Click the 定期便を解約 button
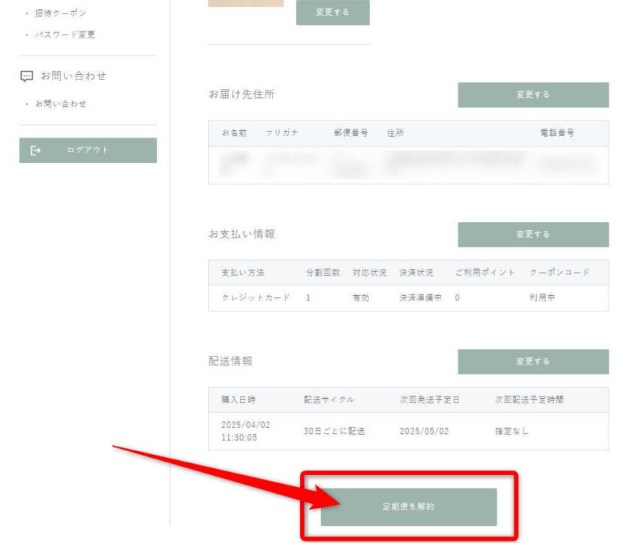This screenshot has width=630, height=548. (408, 507)
